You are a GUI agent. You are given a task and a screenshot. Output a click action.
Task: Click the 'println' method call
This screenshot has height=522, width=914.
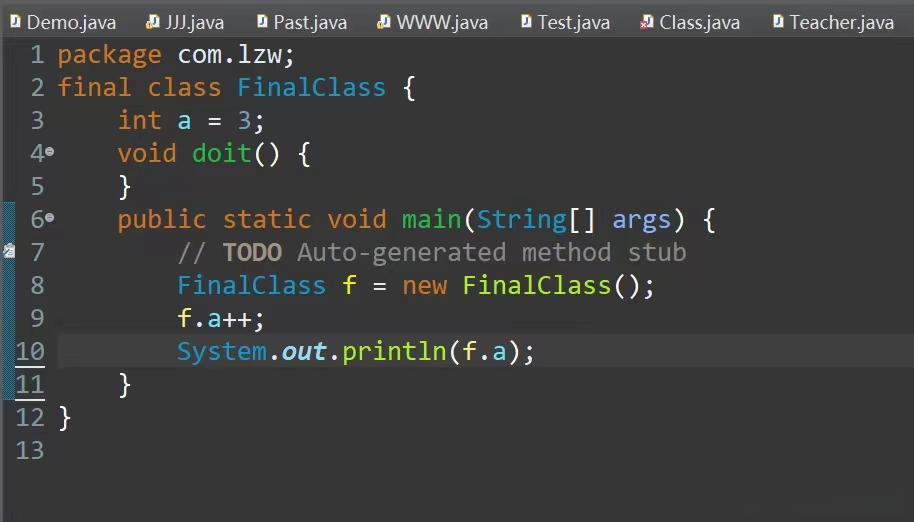(x=394, y=352)
